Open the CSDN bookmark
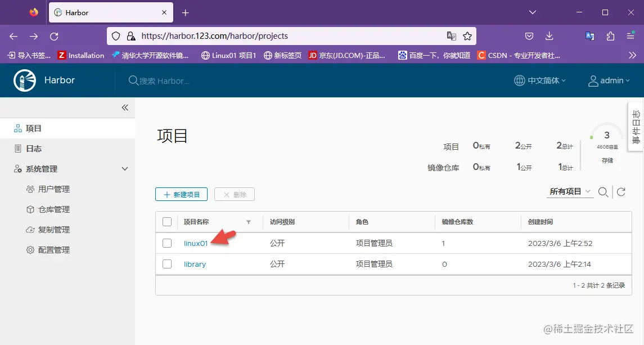644x345 pixels. point(519,56)
